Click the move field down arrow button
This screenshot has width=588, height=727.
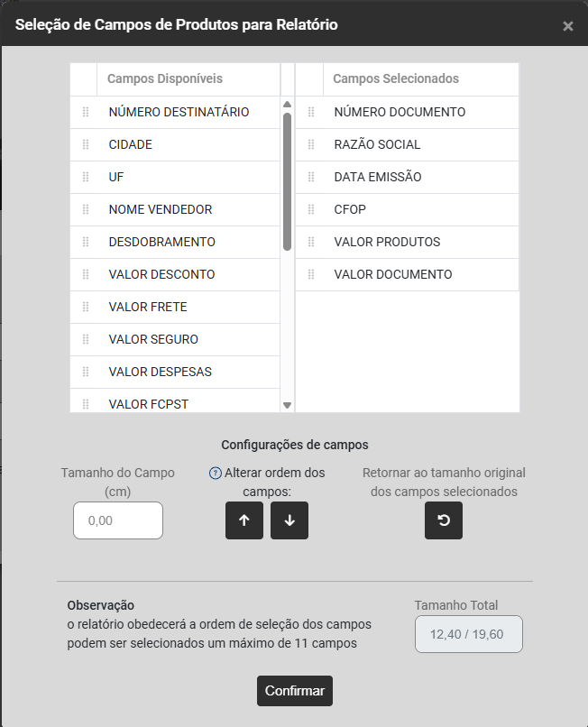pos(289,520)
